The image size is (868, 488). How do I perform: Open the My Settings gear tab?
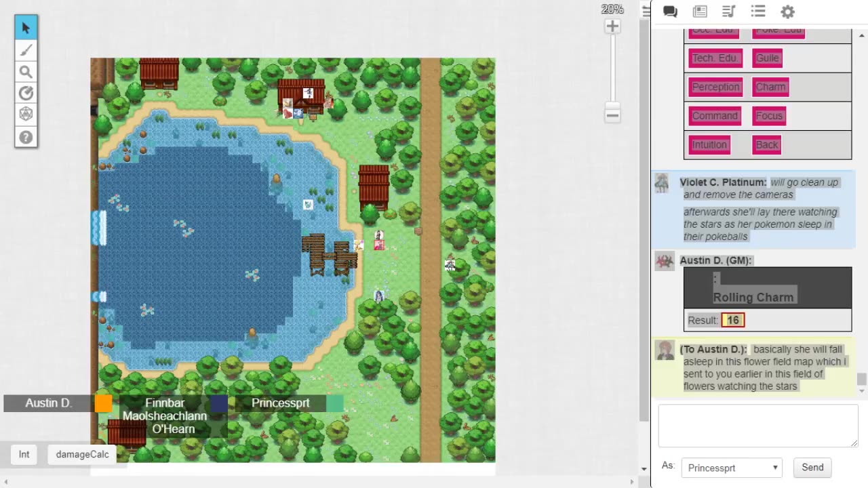[x=787, y=12]
